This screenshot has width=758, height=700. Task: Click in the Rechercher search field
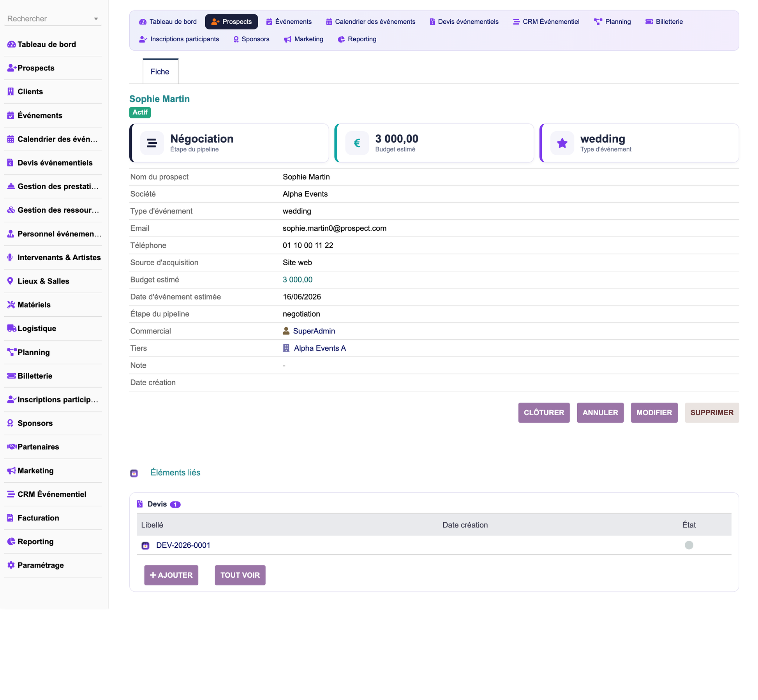49,19
